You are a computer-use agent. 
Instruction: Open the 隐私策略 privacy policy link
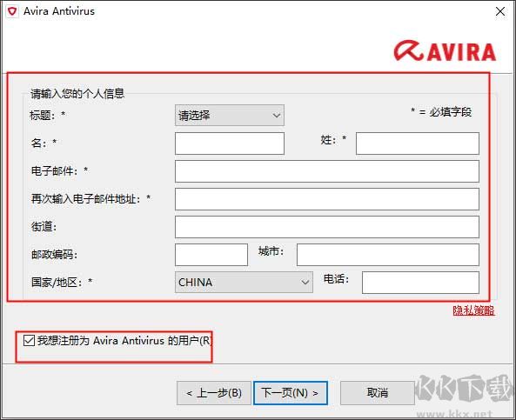tap(473, 310)
